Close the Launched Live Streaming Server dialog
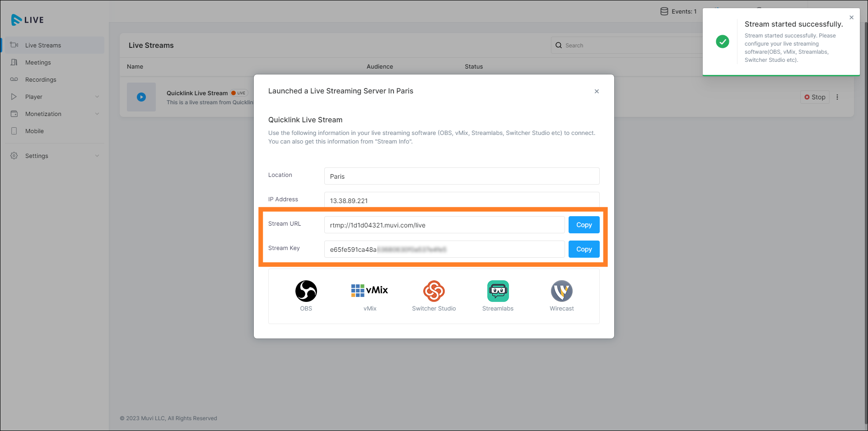Viewport: 868px width, 431px height. click(x=597, y=91)
